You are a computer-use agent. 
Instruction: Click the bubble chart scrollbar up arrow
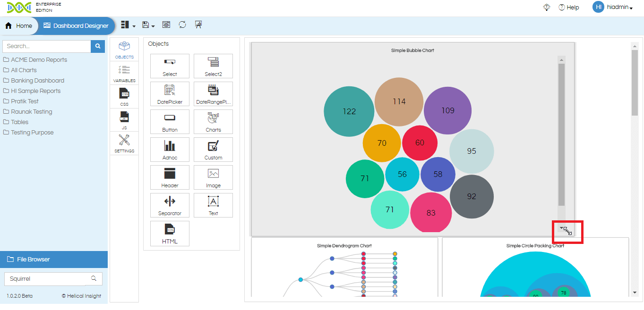[x=561, y=59]
